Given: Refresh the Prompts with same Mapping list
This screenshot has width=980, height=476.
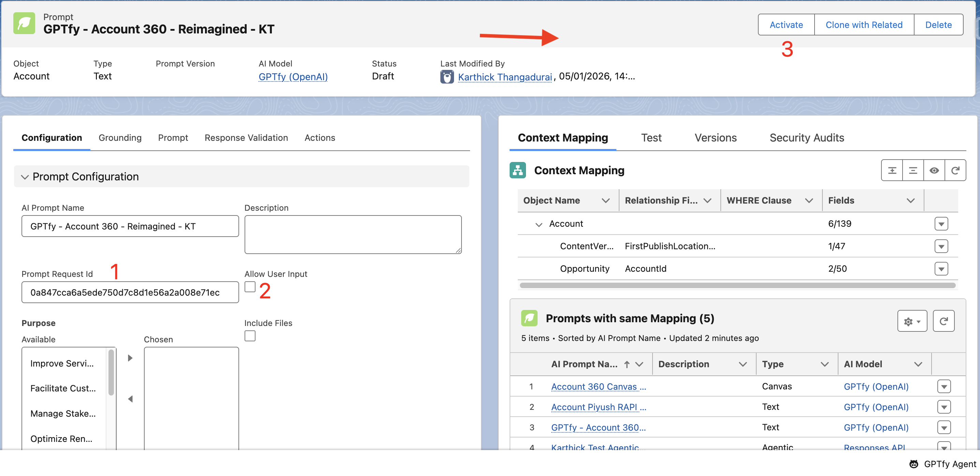Looking at the screenshot, I should point(944,322).
